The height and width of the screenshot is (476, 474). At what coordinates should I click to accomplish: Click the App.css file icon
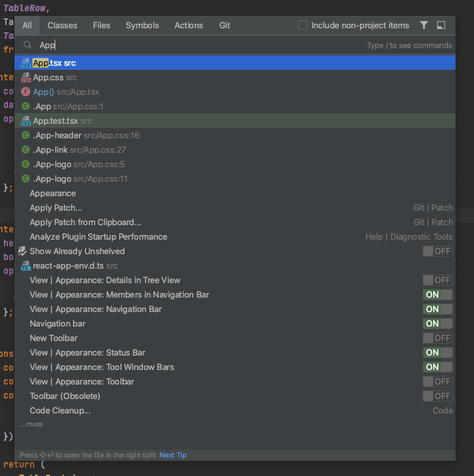pos(26,78)
